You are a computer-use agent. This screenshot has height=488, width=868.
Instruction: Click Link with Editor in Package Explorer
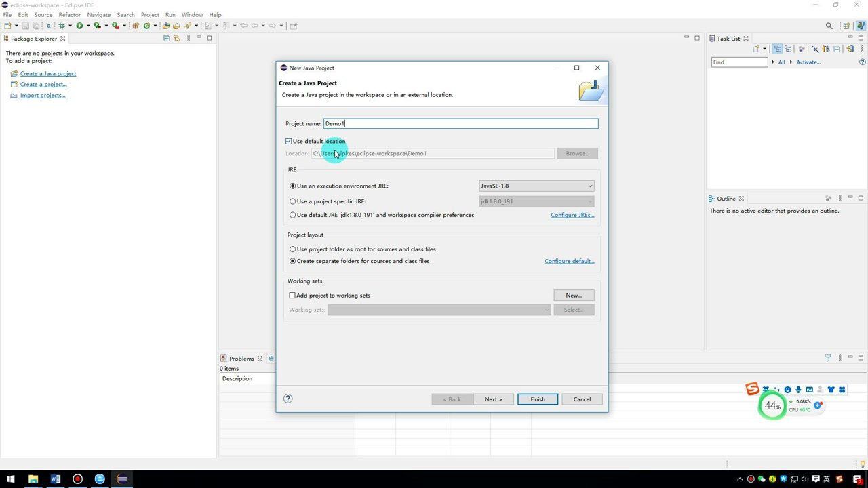point(177,39)
